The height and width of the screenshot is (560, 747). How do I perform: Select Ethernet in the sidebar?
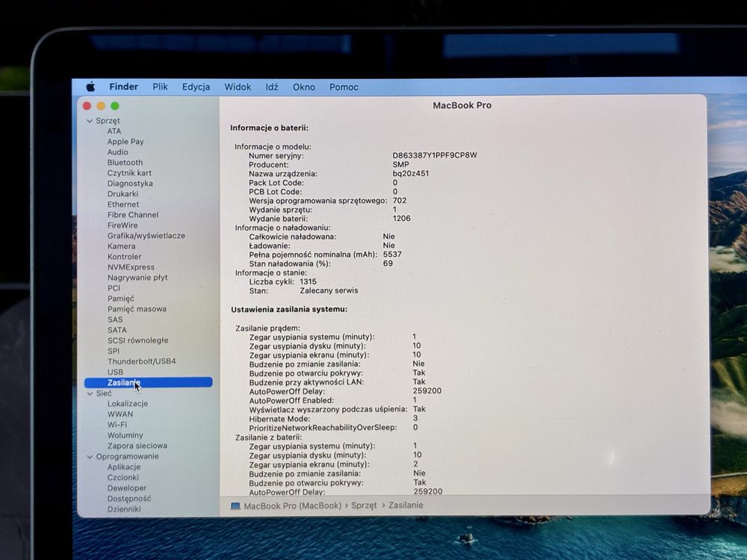[x=123, y=205]
